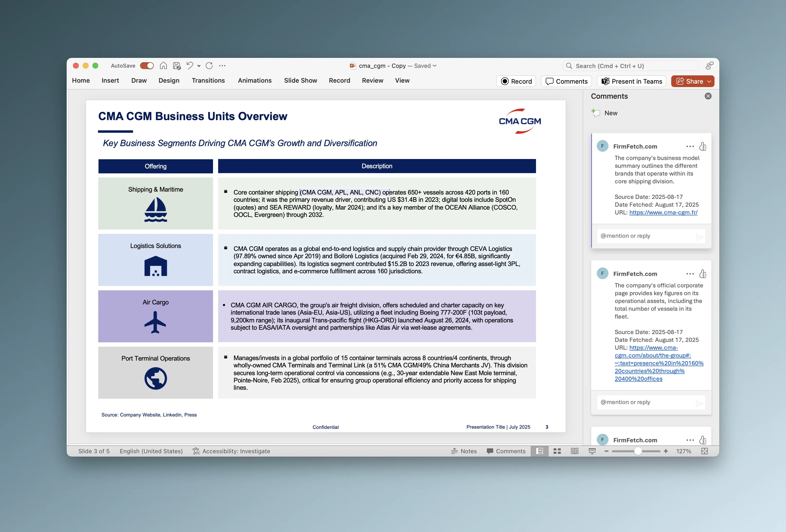Click the zoom out minus button
This screenshot has width=786, height=532.
[x=607, y=451]
